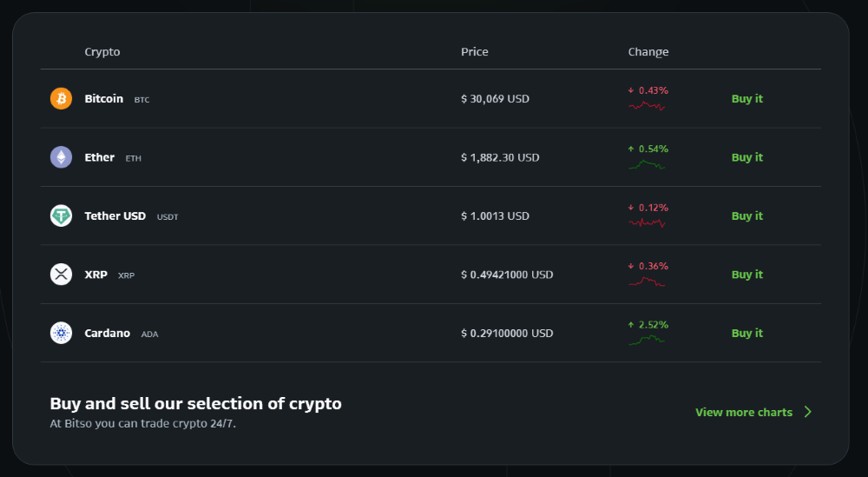Click the orange Bitcoin logo icon
The image size is (868, 477).
(61, 98)
